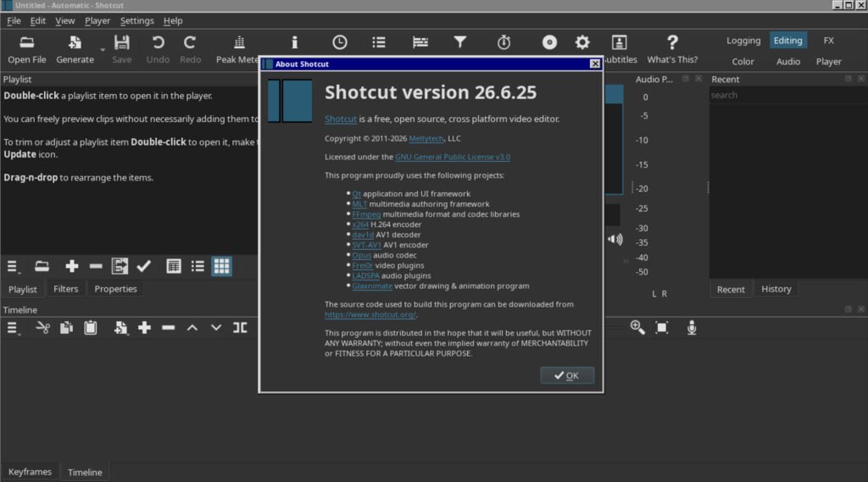This screenshot has width=868, height=482.
Task: Switch playlist to tiles list view
Action: pyautogui.click(x=198, y=267)
